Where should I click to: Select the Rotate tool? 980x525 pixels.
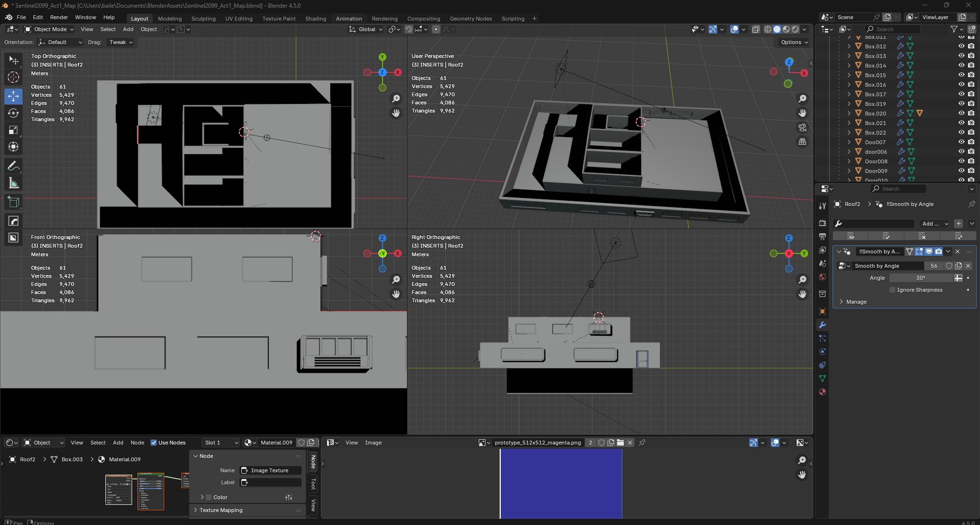click(13, 113)
